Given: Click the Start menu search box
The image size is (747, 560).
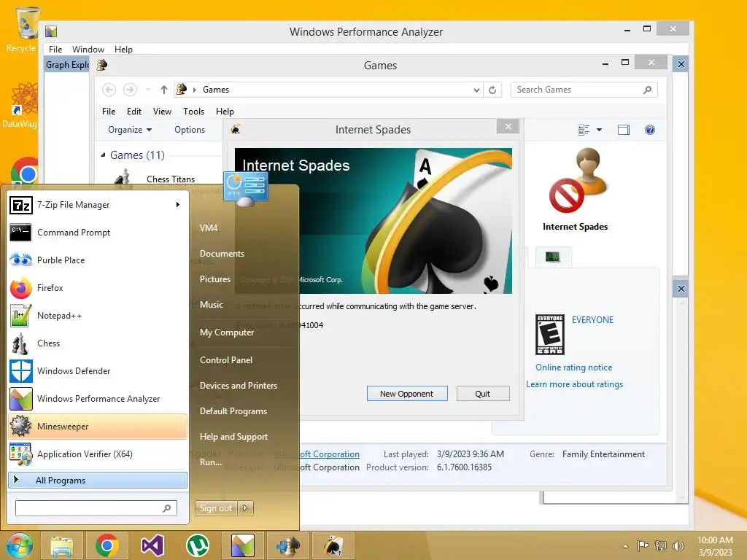Looking at the screenshot, I should click(96, 508).
